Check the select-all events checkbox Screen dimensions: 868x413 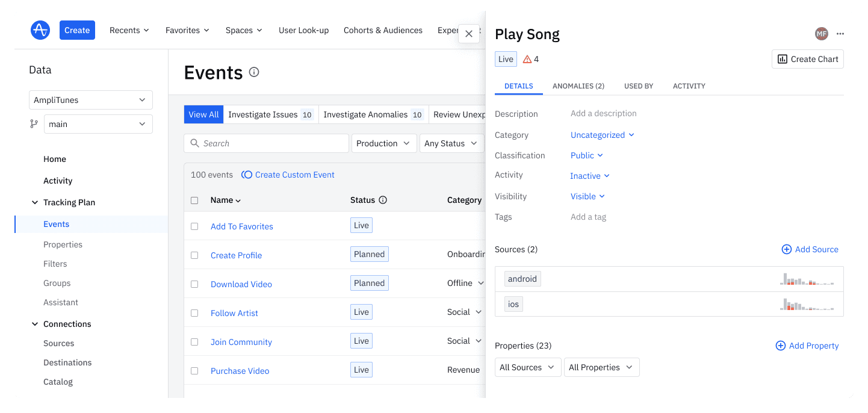194,200
